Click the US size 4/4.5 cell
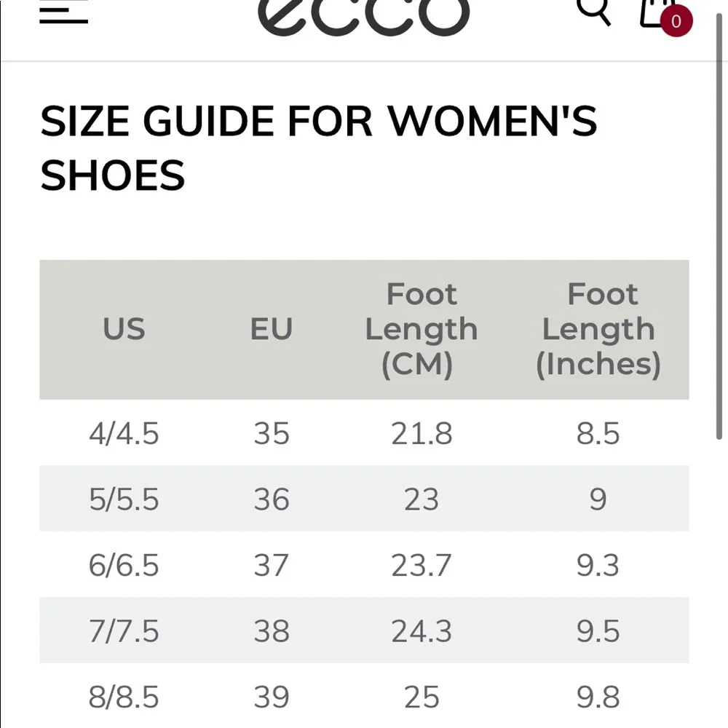The width and height of the screenshot is (728, 728). (x=124, y=433)
